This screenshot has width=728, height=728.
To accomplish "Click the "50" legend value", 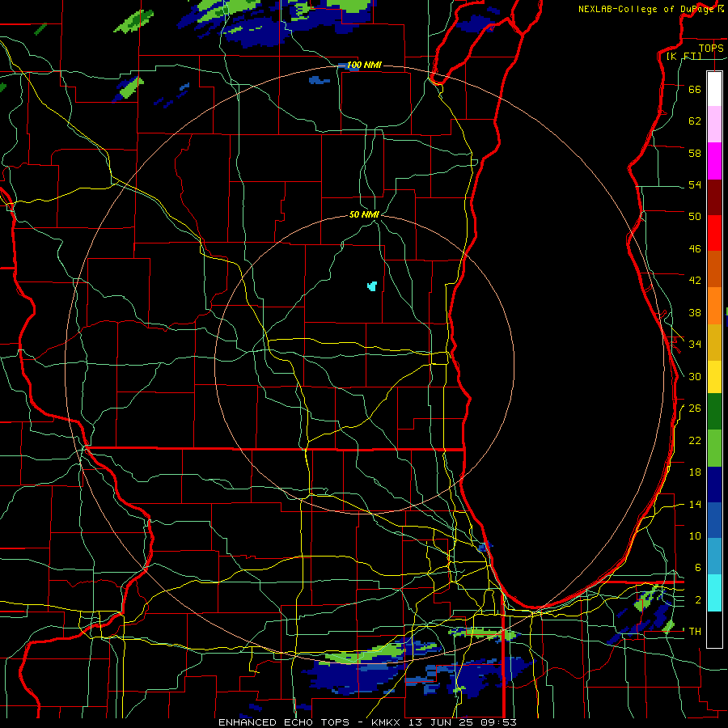I will tap(695, 216).
